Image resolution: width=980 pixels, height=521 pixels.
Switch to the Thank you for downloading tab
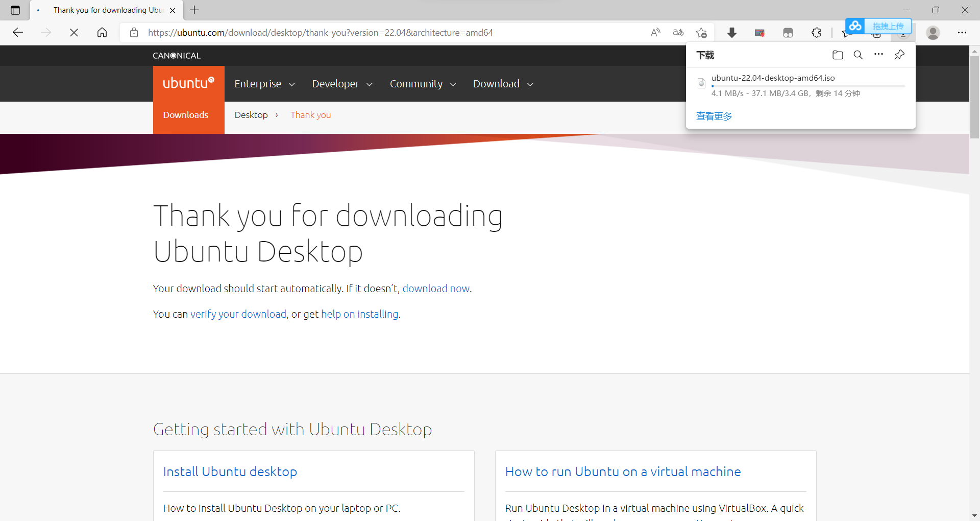pos(107,10)
